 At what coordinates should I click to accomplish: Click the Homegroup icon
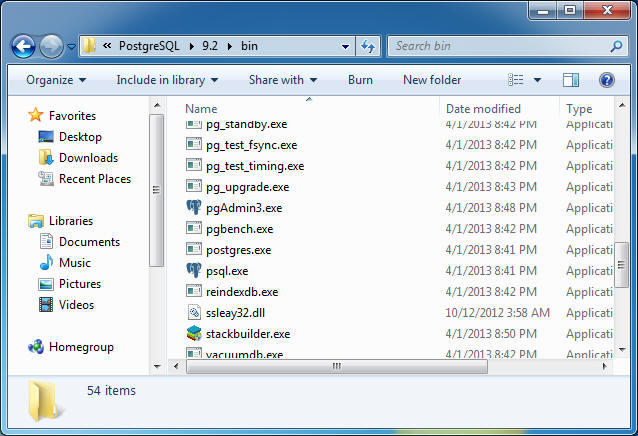coord(36,347)
